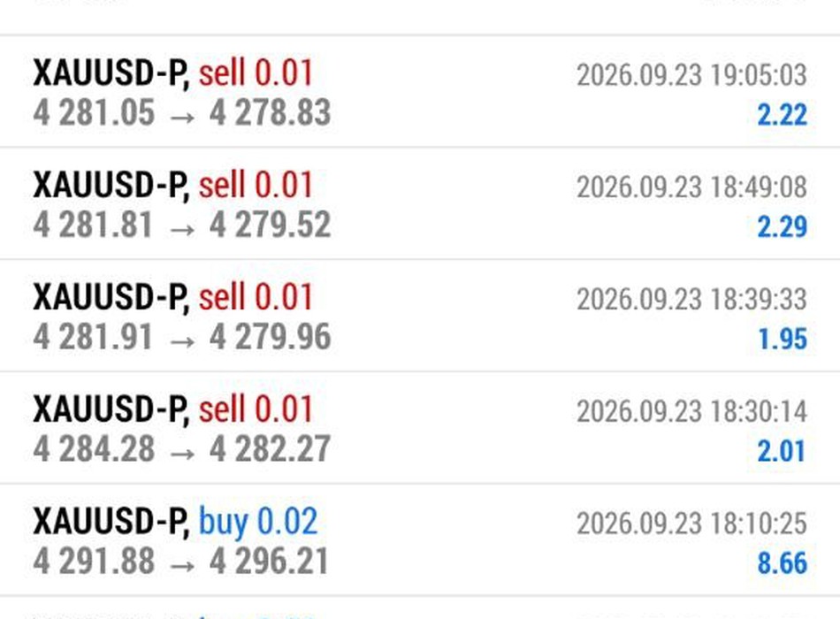This screenshot has width=840, height=619.
Task: Open the XAUUSD-P buy 0.02 trade
Action: 420,539
